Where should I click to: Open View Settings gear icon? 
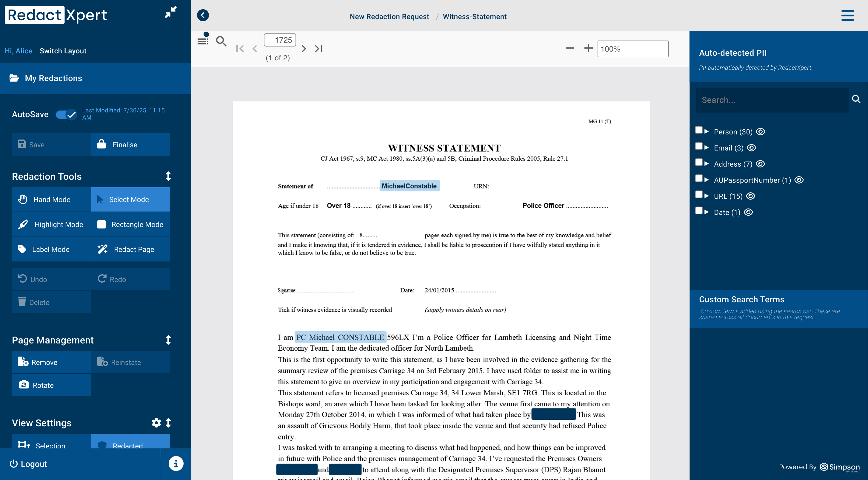click(156, 423)
